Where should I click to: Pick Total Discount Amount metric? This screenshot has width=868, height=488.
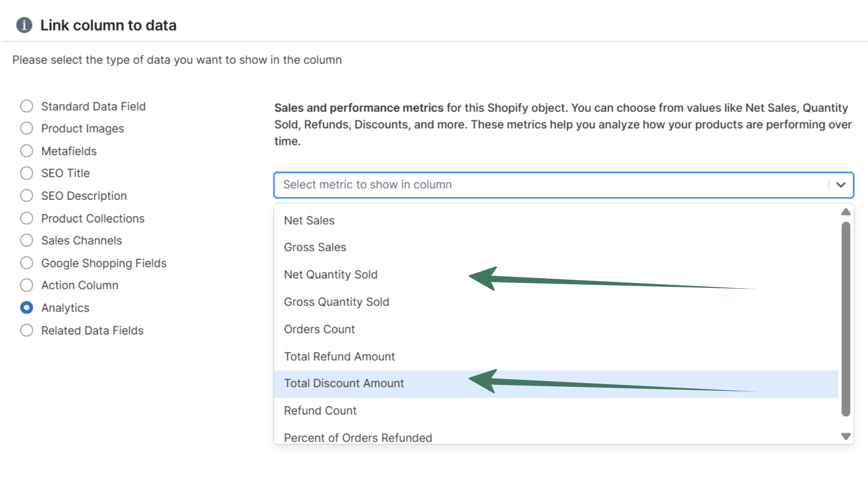(344, 383)
